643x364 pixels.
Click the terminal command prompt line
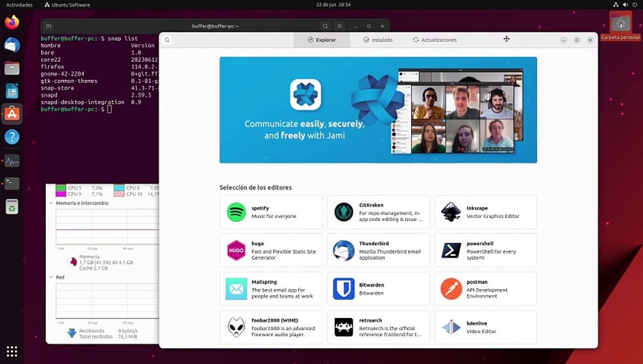coord(76,109)
